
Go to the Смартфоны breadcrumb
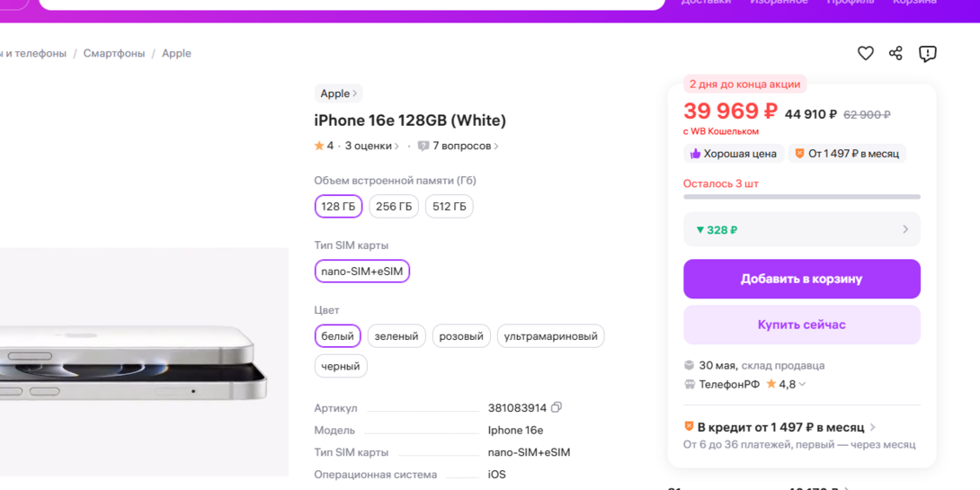tap(114, 53)
